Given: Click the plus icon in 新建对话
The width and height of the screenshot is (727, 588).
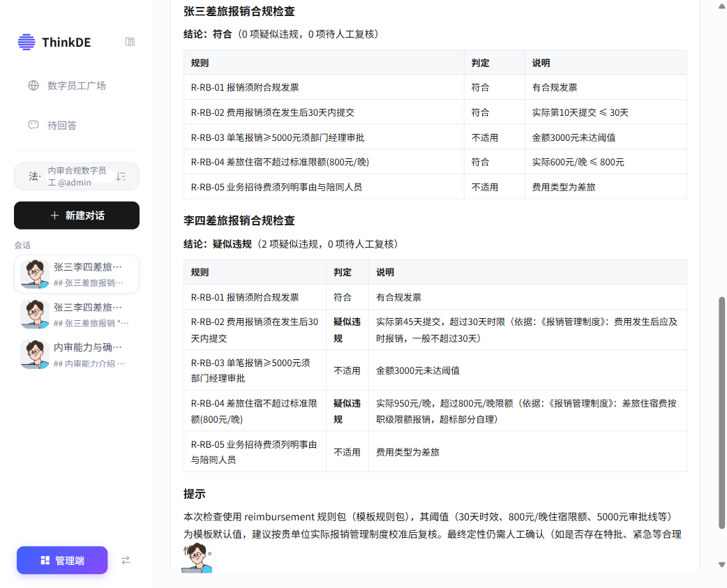Looking at the screenshot, I should 54,216.
